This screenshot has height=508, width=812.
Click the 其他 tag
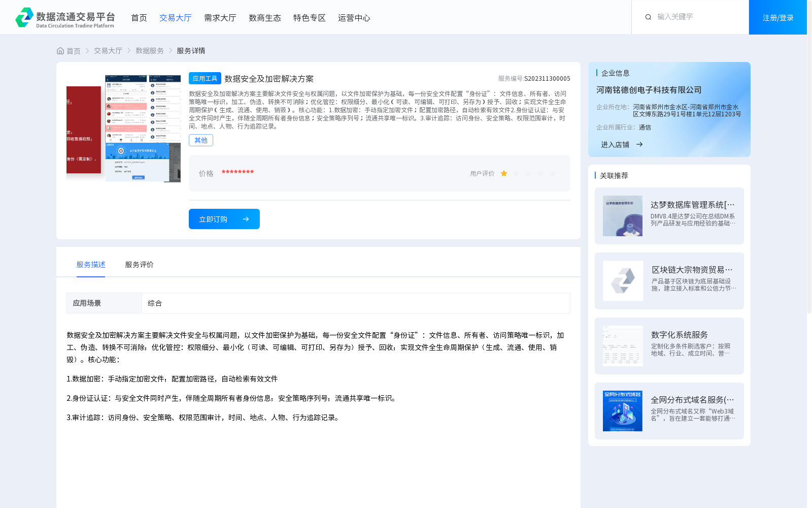201,140
